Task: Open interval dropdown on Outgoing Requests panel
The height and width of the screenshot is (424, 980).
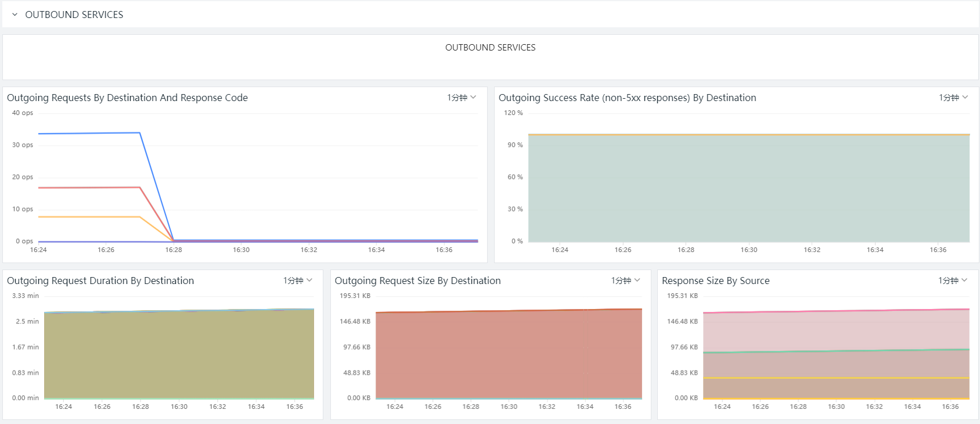Action: click(x=462, y=98)
